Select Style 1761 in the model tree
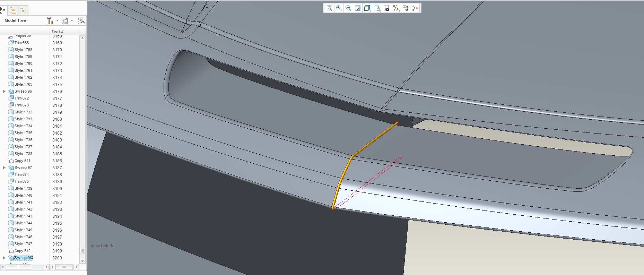644x275 pixels. 23,70
